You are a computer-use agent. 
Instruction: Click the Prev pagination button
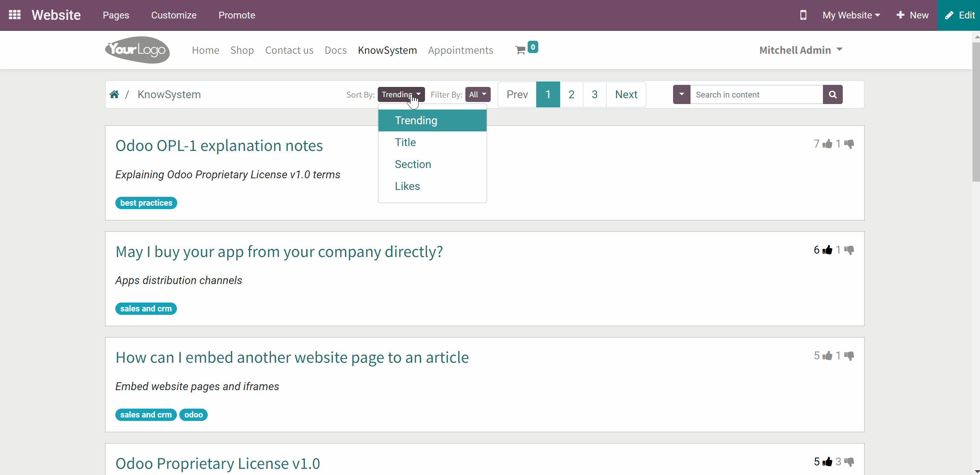point(517,94)
